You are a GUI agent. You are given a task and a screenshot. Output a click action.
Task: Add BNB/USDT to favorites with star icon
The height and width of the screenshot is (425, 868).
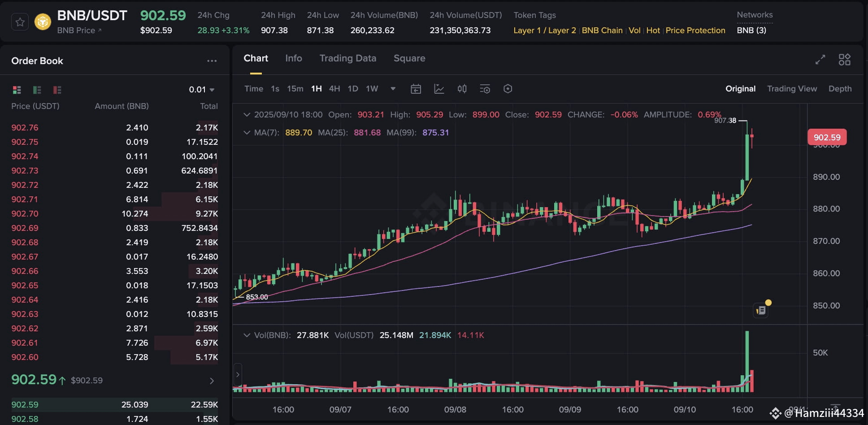(20, 22)
